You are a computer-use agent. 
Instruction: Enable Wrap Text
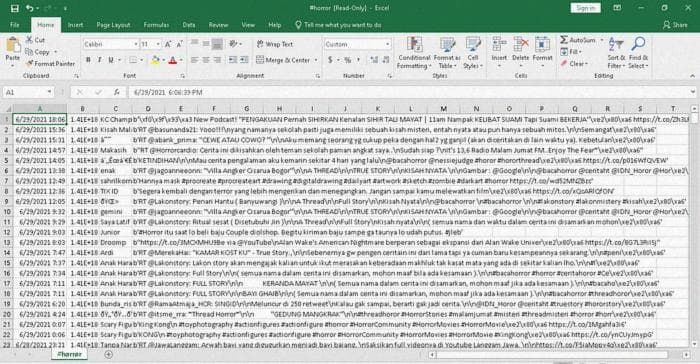pyautogui.click(x=275, y=44)
